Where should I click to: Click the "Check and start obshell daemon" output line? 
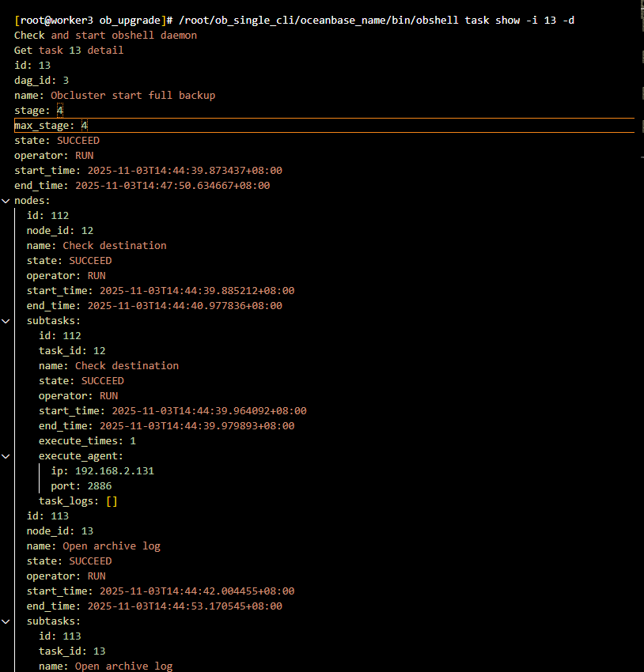tap(105, 35)
